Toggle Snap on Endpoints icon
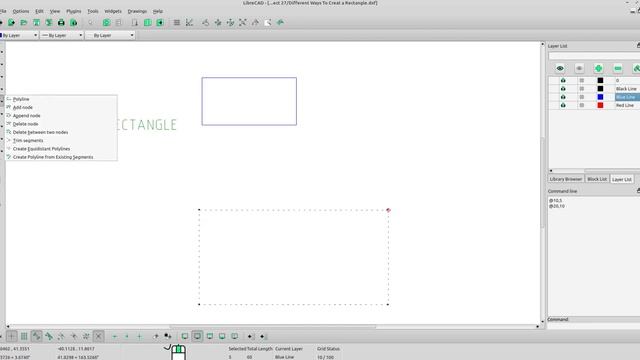 (36, 336)
